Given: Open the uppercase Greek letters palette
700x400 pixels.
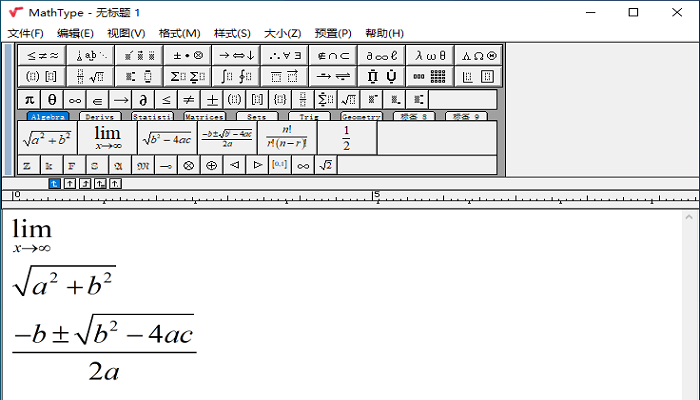Looking at the screenshot, I should pyautogui.click(x=479, y=55).
